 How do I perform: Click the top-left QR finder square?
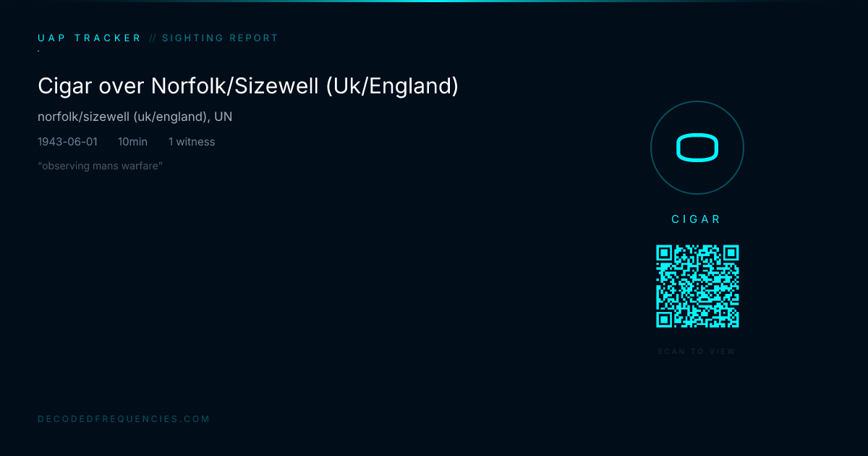[665, 254]
